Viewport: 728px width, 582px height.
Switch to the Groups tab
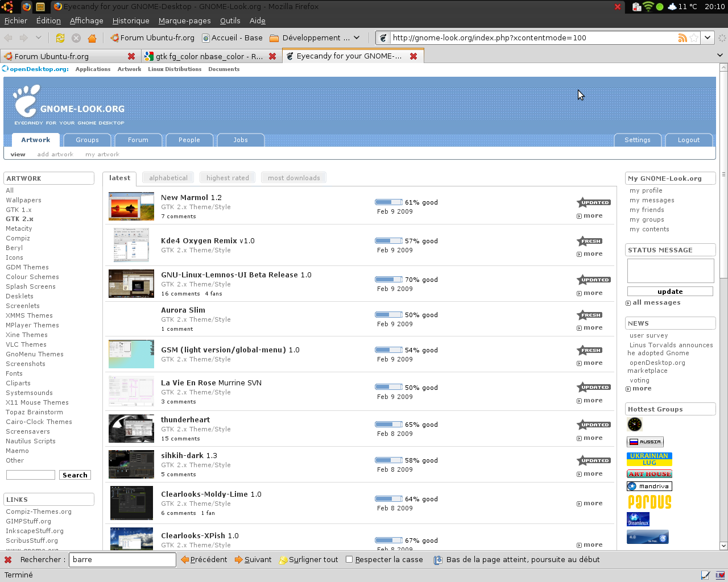[87, 140]
